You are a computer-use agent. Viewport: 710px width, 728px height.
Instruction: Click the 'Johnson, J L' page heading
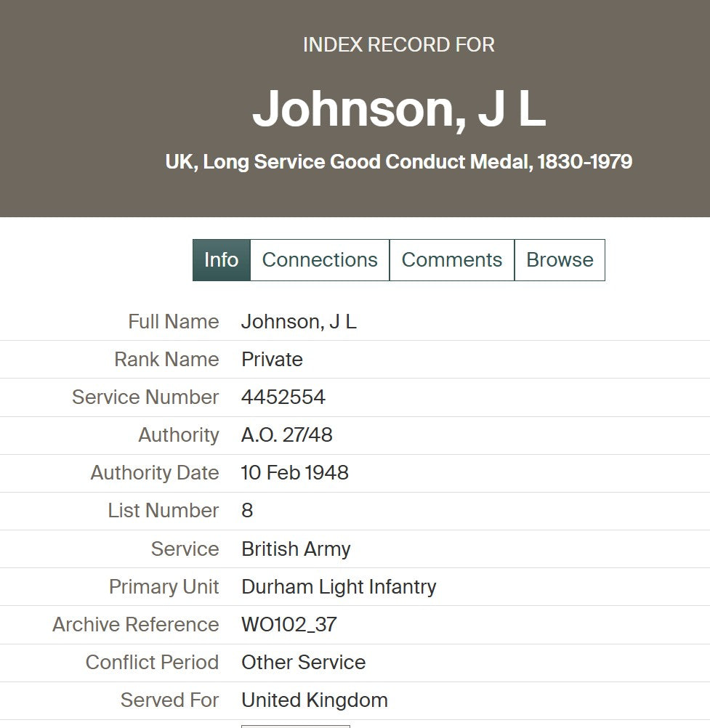click(399, 109)
